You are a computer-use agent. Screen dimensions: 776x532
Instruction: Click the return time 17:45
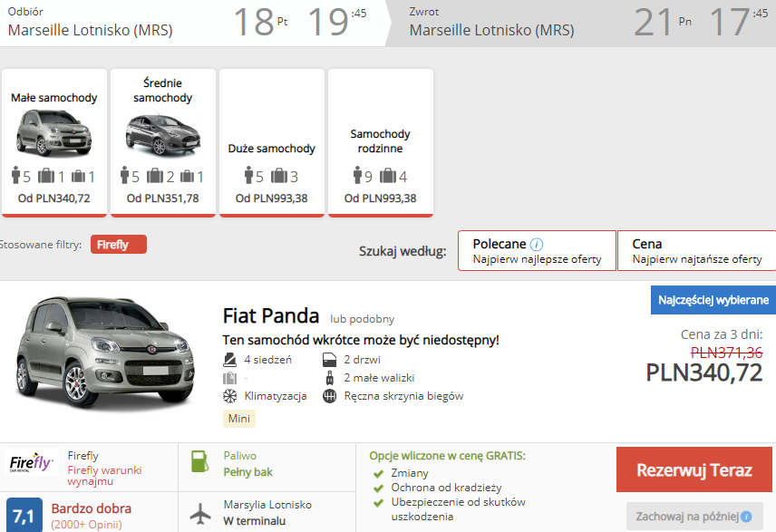[739, 23]
